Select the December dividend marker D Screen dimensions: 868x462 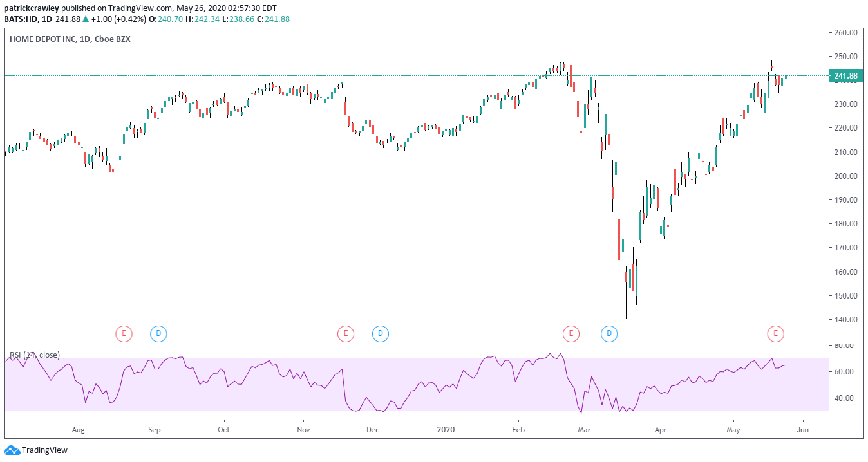[x=381, y=333]
